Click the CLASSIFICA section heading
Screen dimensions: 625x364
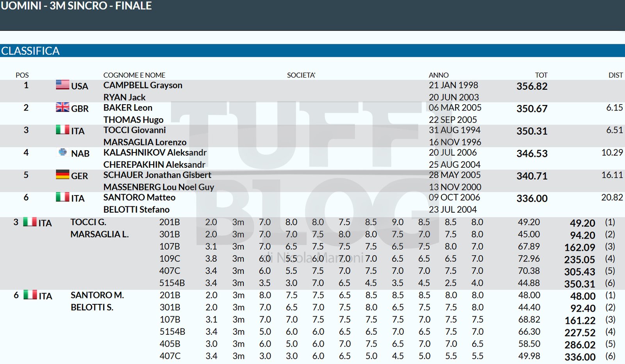click(x=30, y=51)
